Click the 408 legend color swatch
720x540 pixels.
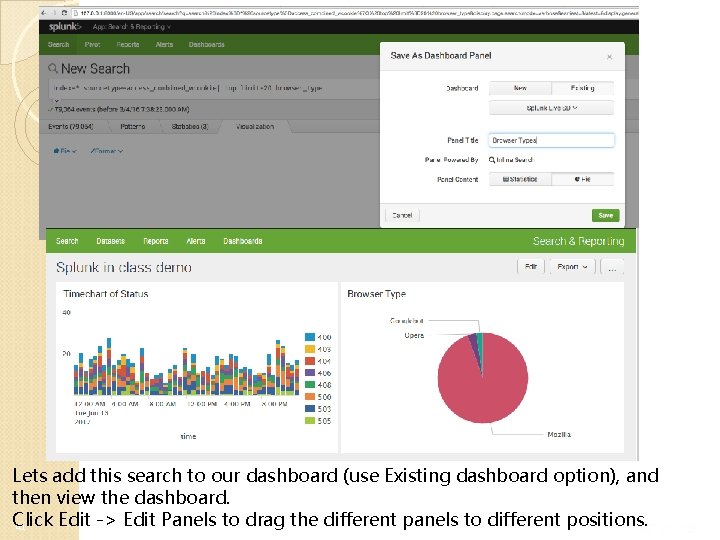pyautogui.click(x=310, y=385)
